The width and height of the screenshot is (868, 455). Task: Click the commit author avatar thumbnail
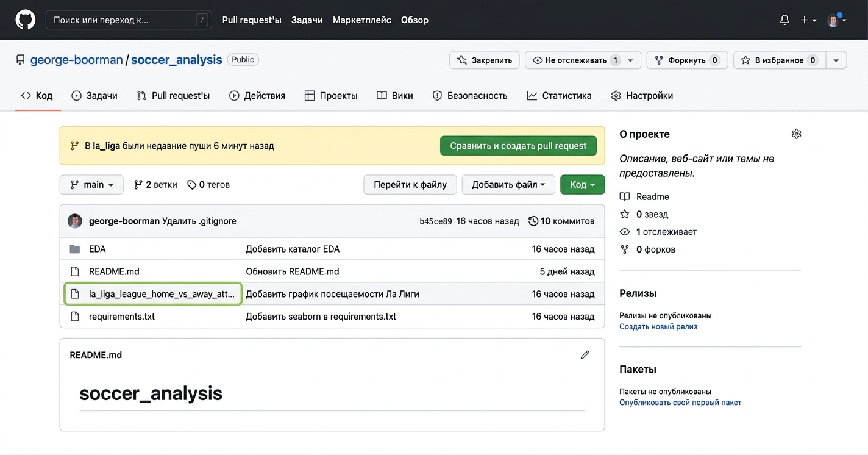75,221
